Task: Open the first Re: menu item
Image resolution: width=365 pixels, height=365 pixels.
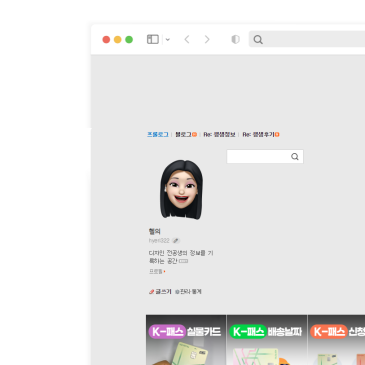Action: pos(219,134)
